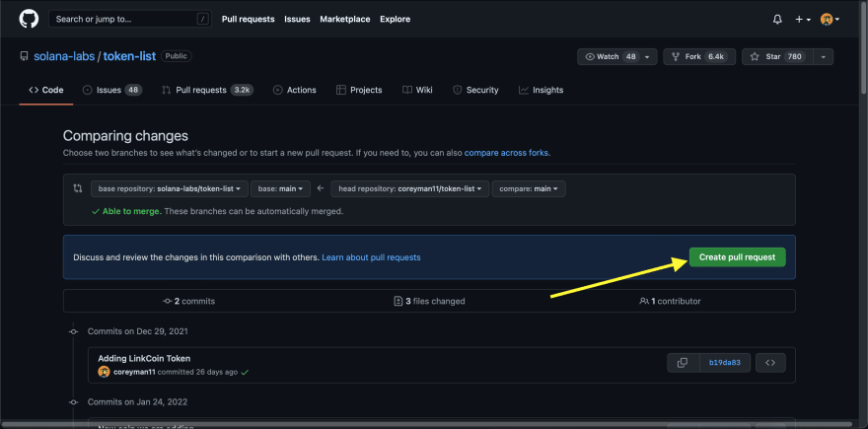
Task: Show the green check status for LinkCoin commit
Action: (245, 373)
